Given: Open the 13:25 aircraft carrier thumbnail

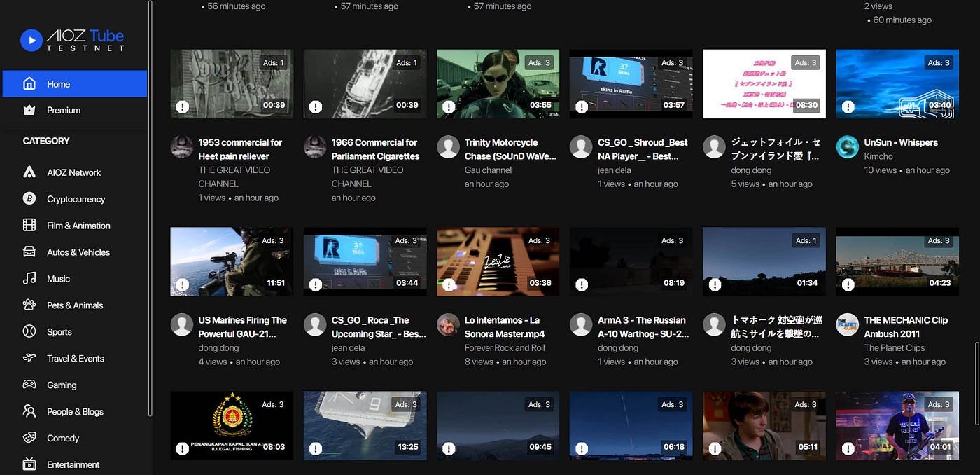Looking at the screenshot, I should pos(365,425).
